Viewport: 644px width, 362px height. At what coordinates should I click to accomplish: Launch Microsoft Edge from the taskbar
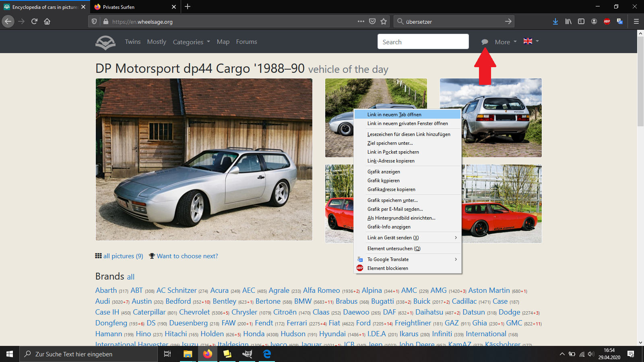267,354
